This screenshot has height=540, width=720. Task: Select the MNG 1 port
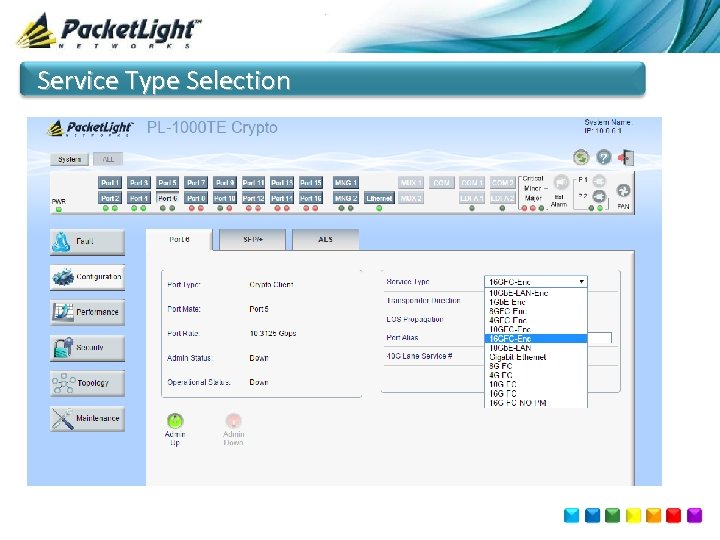coord(346,183)
